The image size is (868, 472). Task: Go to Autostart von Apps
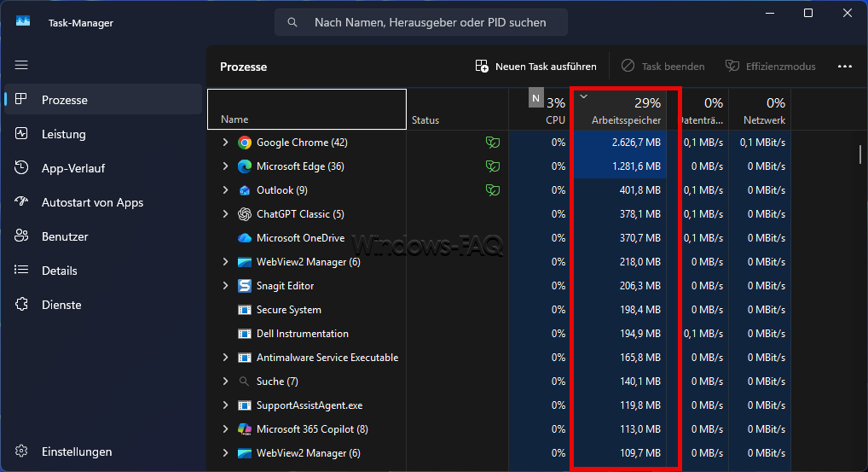103,203
